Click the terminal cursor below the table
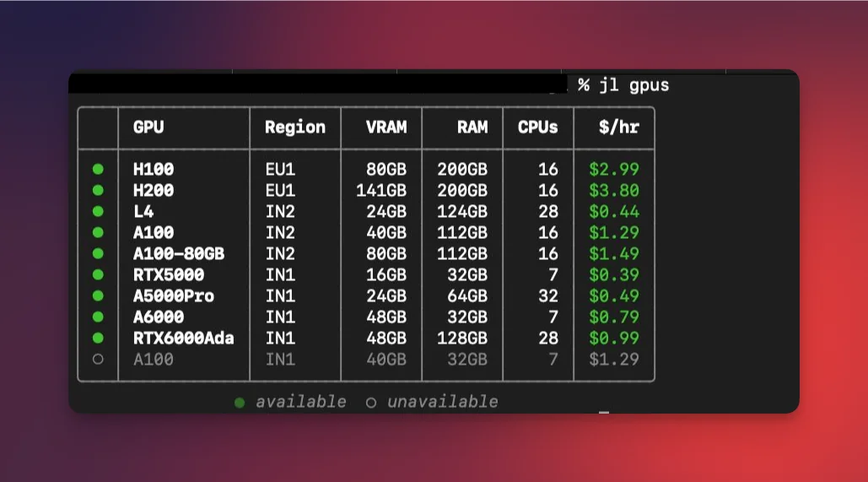The width and height of the screenshot is (868, 482). (x=604, y=413)
